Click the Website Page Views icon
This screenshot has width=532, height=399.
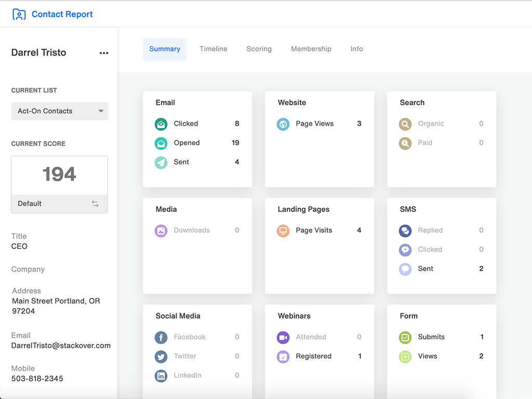283,124
